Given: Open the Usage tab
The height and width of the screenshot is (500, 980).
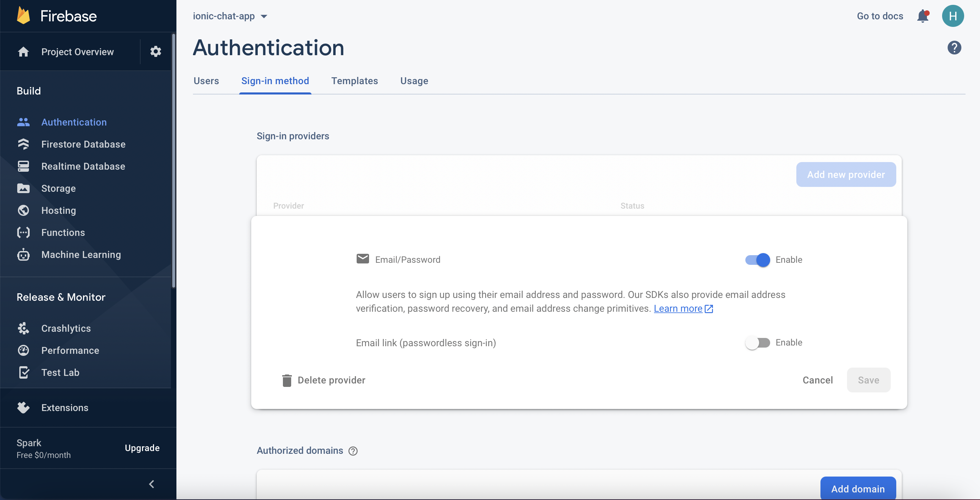Looking at the screenshot, I should coord(414,81).
